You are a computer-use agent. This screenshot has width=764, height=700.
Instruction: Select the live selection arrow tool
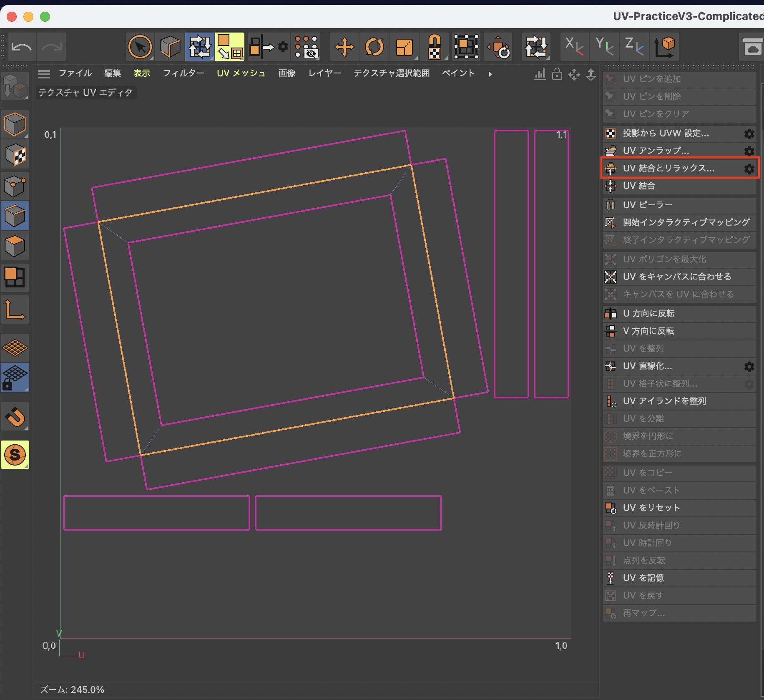[x=140, y=47]
